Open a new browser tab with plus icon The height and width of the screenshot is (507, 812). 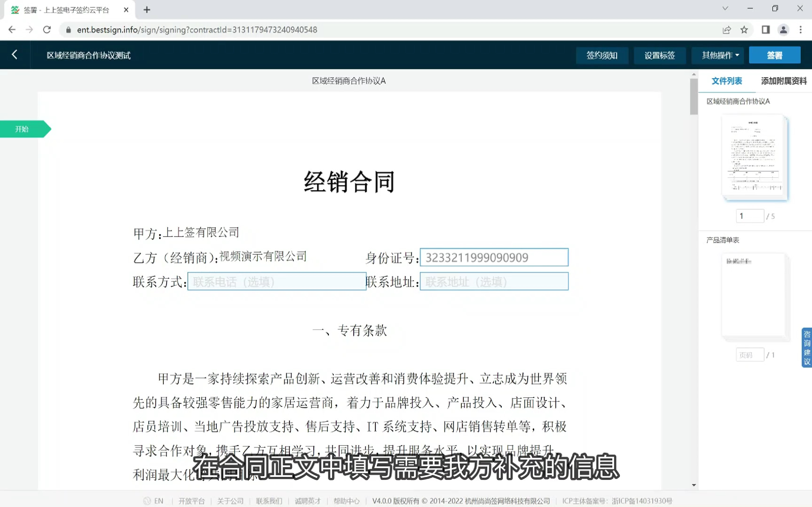[147, 10]
